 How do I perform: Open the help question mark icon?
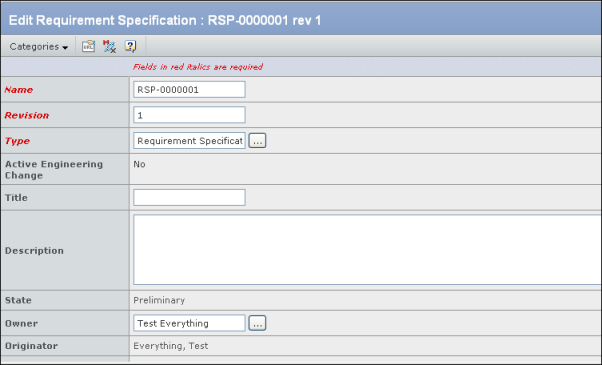click(131, 46)
